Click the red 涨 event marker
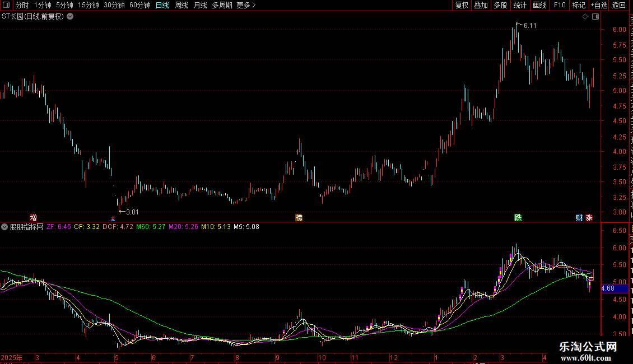 click(x=589, y=217)
